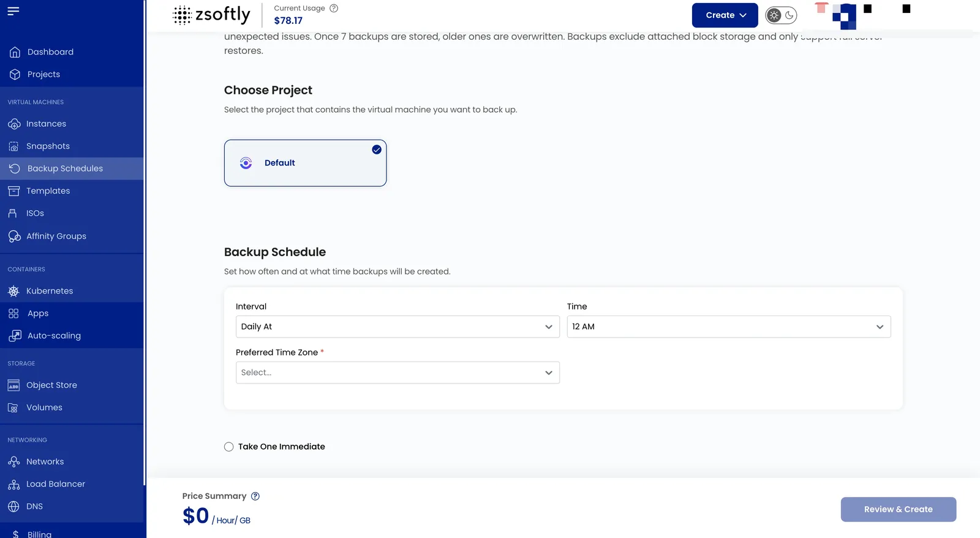Click the Take One Immediate label

tap(281, 447)
